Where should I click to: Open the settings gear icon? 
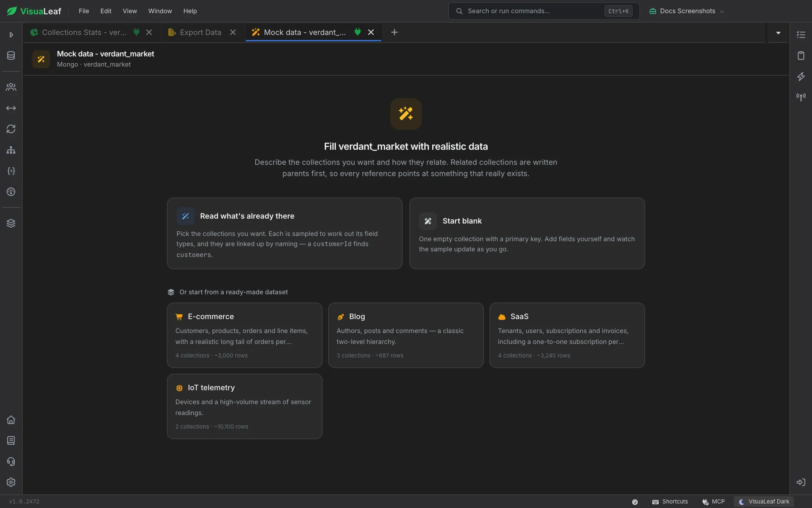tap(11, 482)
